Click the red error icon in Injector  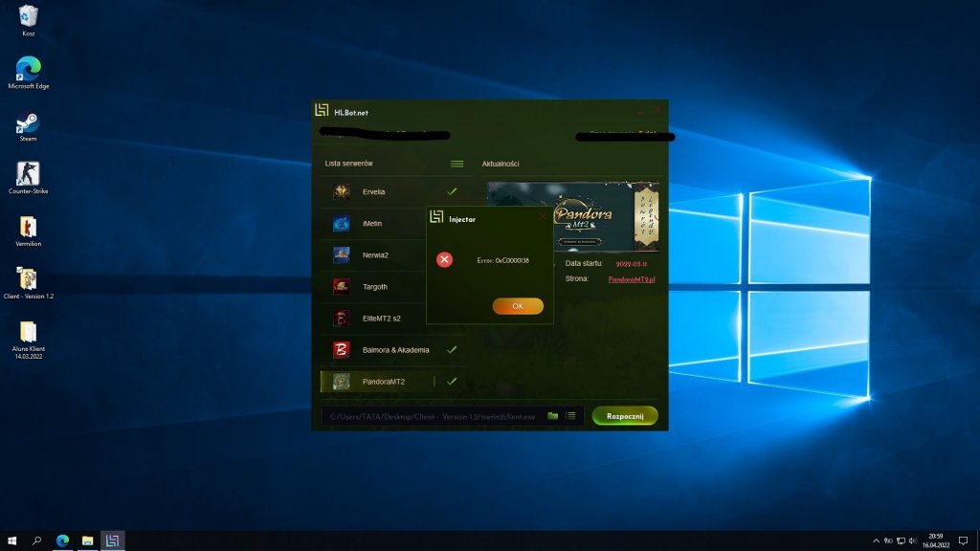(x=444, y=260)
